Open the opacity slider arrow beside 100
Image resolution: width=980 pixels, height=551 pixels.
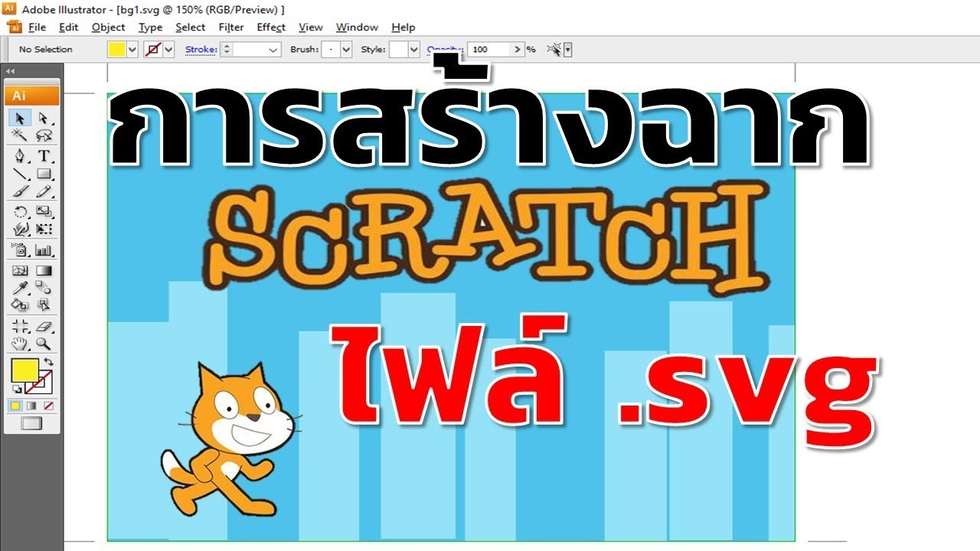click(x=518, y=50)
